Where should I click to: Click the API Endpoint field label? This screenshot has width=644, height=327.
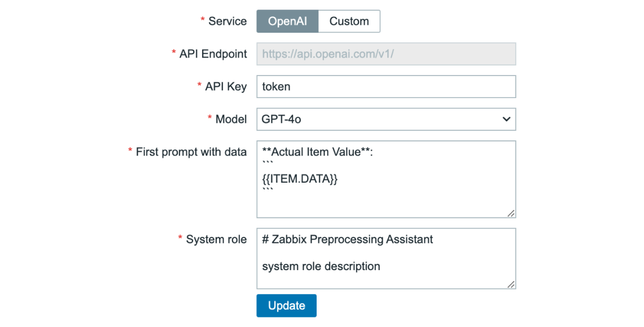(213, 54)
